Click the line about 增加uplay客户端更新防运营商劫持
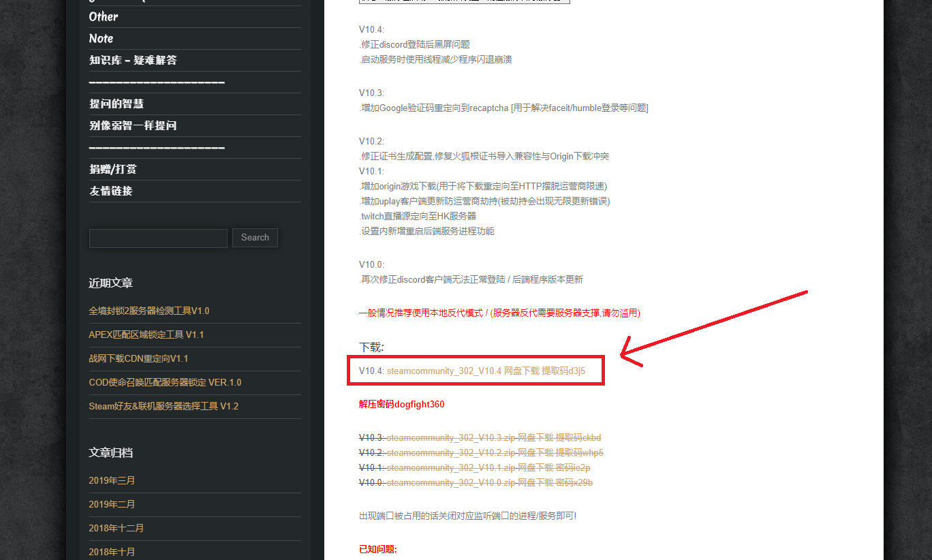Viewport: 932px width, 560px height. (x=484, y=201)
